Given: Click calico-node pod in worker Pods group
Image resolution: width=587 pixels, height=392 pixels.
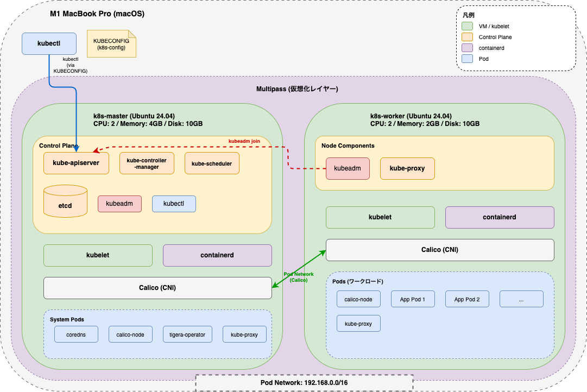Looking at the screenshot, I should coord(358,299).
